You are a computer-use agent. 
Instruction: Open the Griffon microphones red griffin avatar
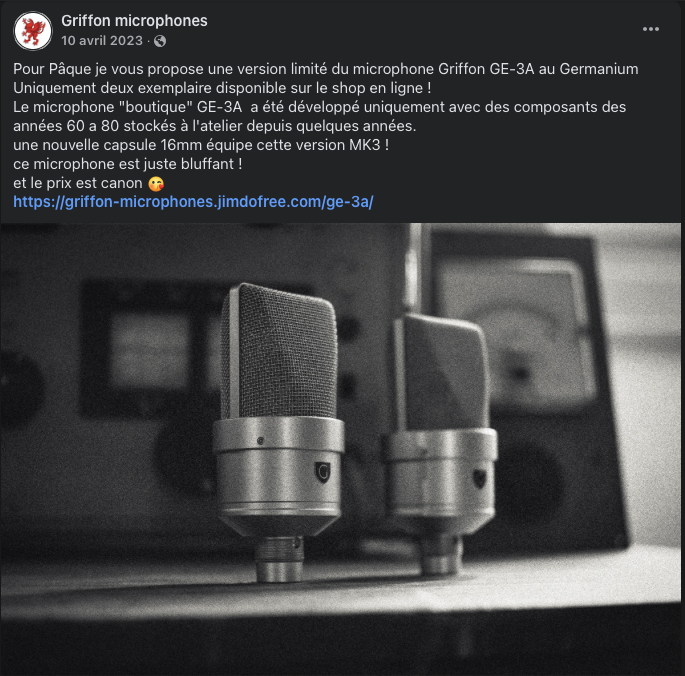click(33, 31)
